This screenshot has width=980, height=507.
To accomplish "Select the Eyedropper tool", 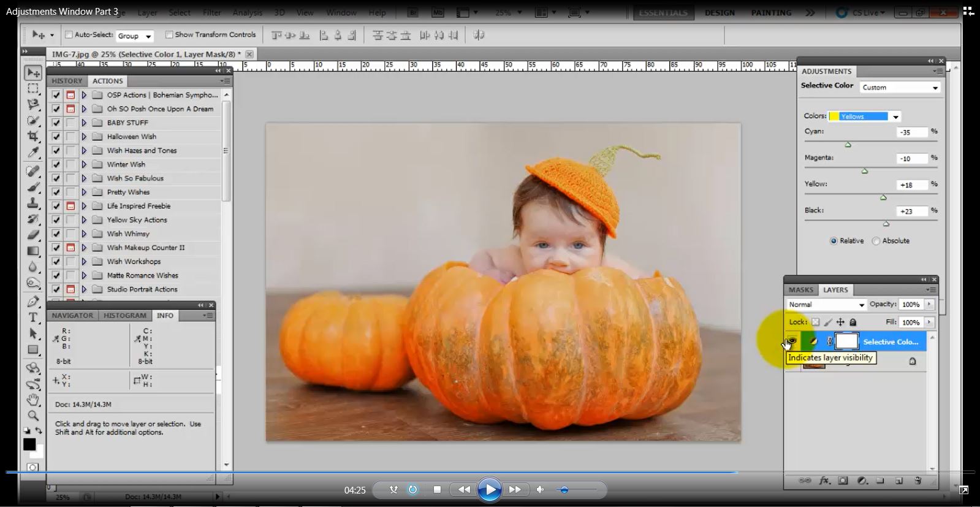I will tap(33, 152).
